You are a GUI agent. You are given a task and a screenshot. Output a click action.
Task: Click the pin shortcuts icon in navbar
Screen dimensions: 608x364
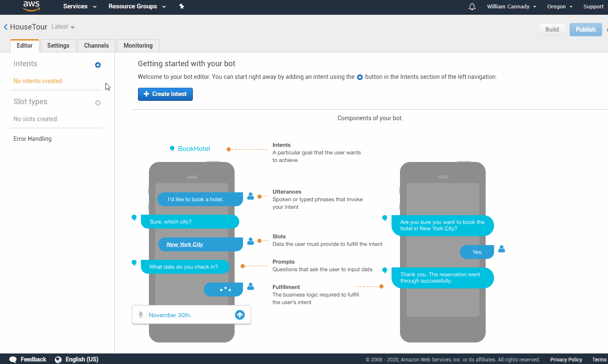click(182, 6)
